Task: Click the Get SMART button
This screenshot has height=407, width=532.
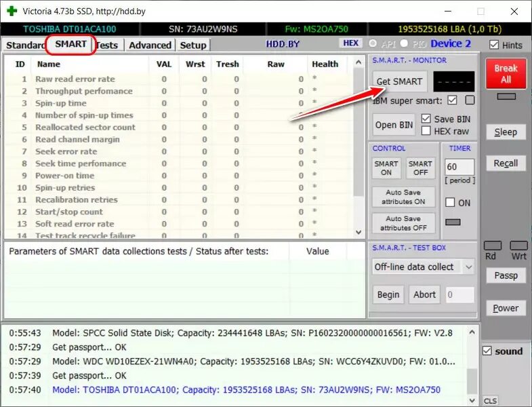Action: (400, 81)
